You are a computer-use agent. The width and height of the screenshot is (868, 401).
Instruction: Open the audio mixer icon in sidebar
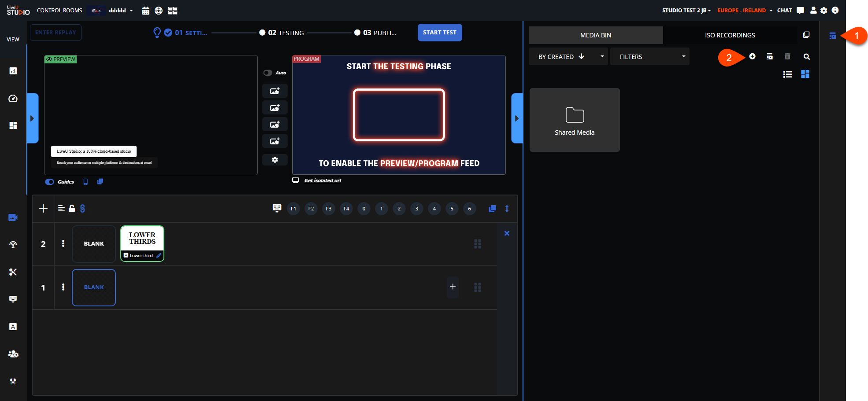[x=13, y=381]
